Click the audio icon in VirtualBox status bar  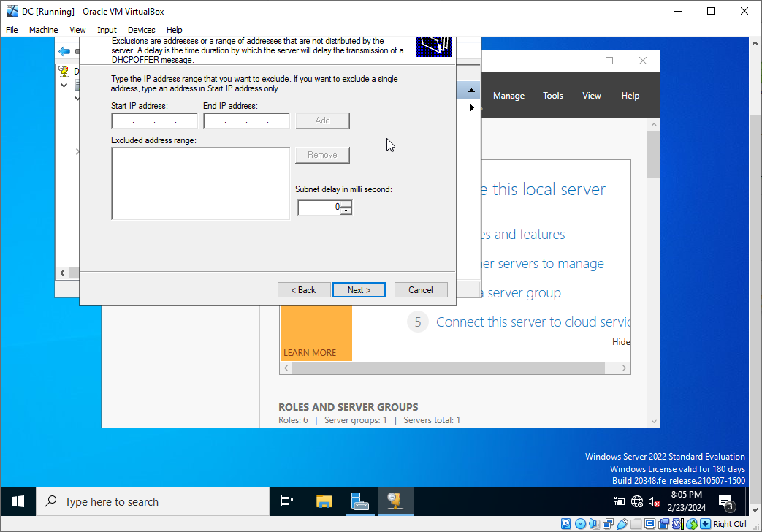[593, 523]
